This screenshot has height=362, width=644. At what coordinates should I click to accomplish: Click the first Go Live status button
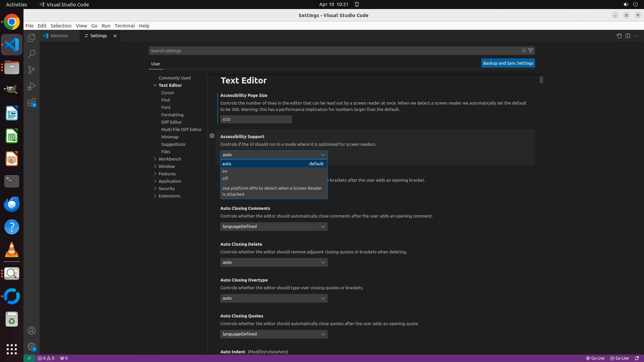point(595,358)
